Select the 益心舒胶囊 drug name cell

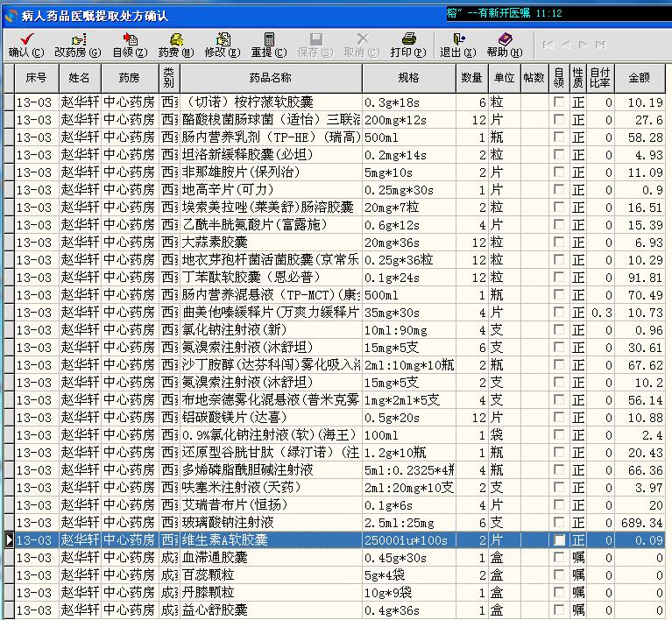(271, 610)
